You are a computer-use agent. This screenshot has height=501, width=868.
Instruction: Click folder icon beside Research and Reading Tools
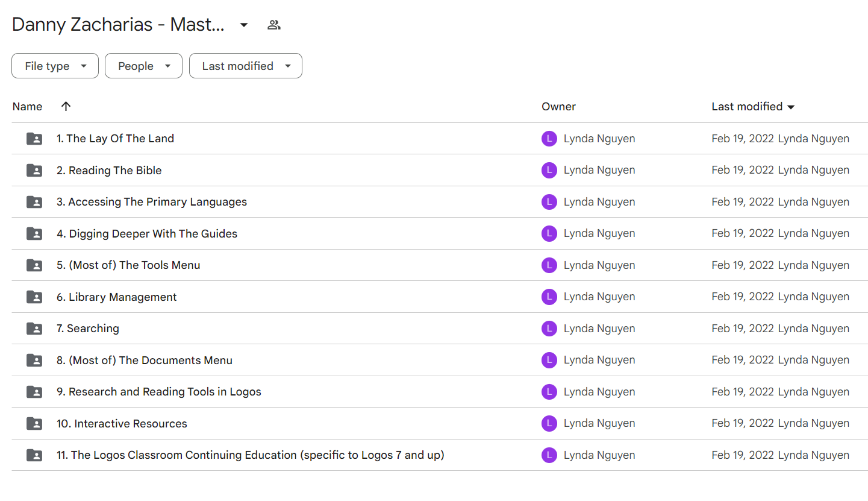[34, 392]
